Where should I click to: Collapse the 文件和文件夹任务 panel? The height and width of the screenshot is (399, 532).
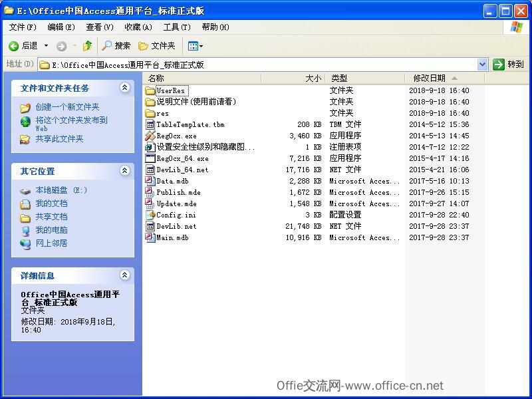(124, 88)
